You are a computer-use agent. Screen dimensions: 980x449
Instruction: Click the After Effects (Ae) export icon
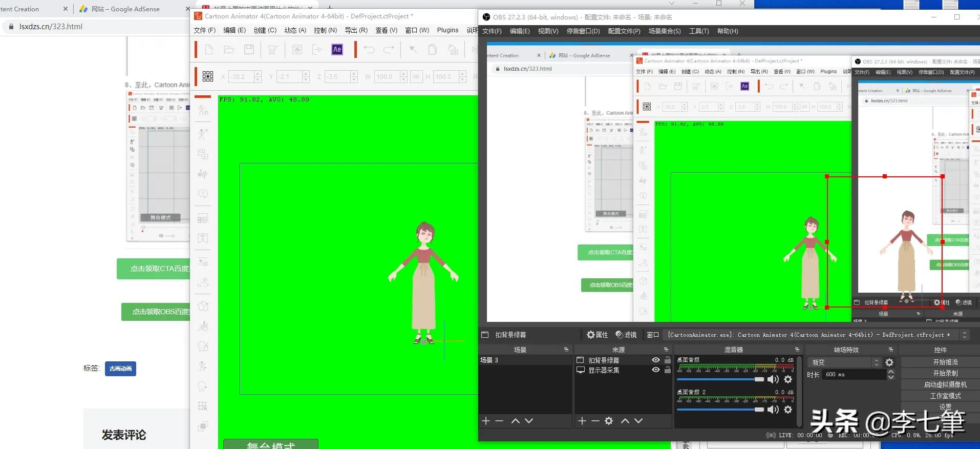(337, 50)
